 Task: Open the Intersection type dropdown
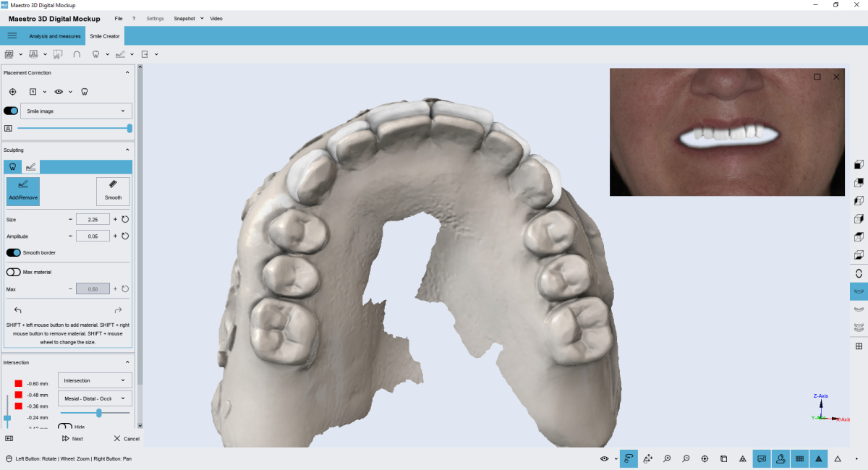(95, 380)
